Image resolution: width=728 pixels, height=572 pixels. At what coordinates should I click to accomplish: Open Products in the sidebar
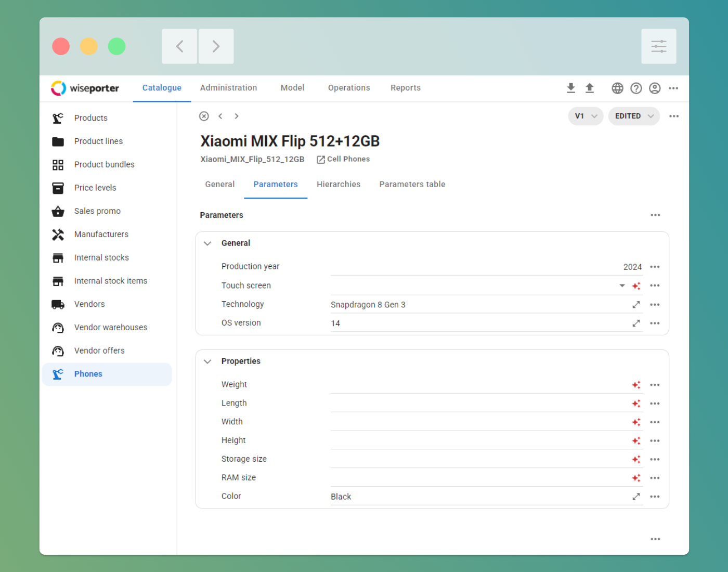pos(107,118)
